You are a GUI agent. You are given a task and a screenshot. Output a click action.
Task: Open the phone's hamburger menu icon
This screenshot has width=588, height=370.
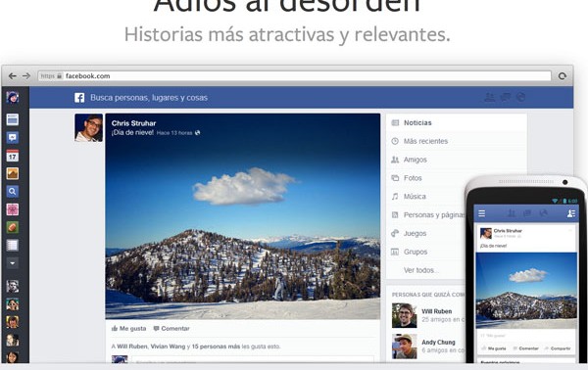[x=482, y=213]
